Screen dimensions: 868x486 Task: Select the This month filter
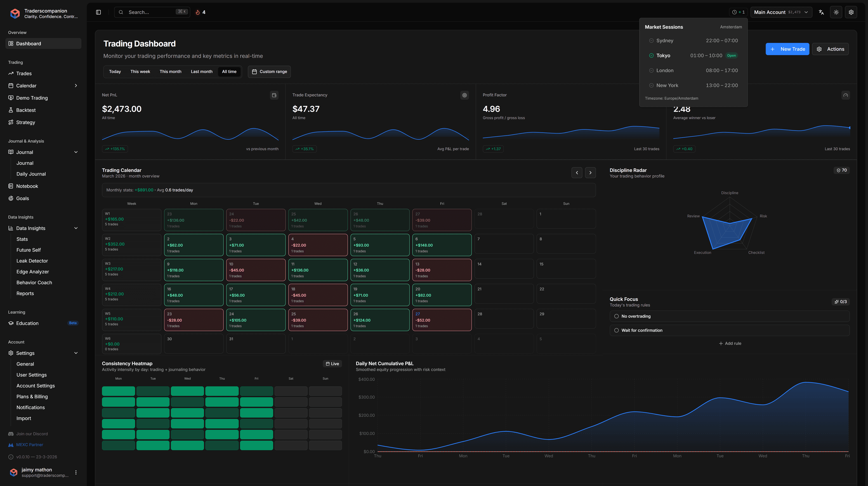[x=170, y=71]
